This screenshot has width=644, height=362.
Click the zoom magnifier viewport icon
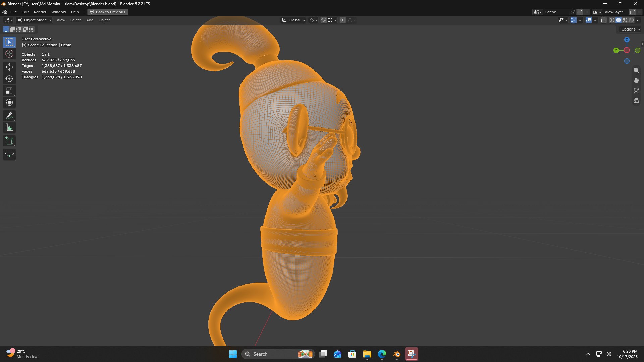click(636, 70)
